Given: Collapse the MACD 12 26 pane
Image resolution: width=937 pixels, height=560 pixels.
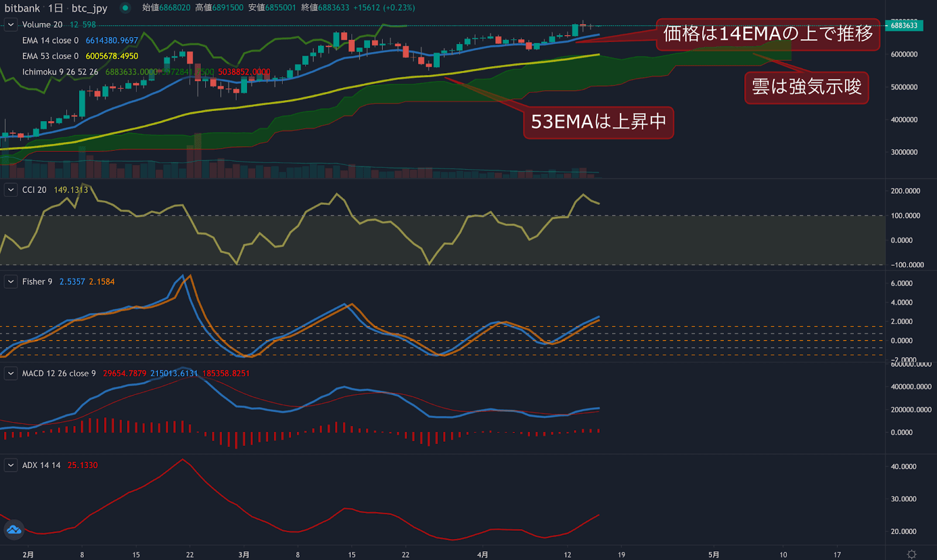Looking at the screenshot, I should coord(11,373).
